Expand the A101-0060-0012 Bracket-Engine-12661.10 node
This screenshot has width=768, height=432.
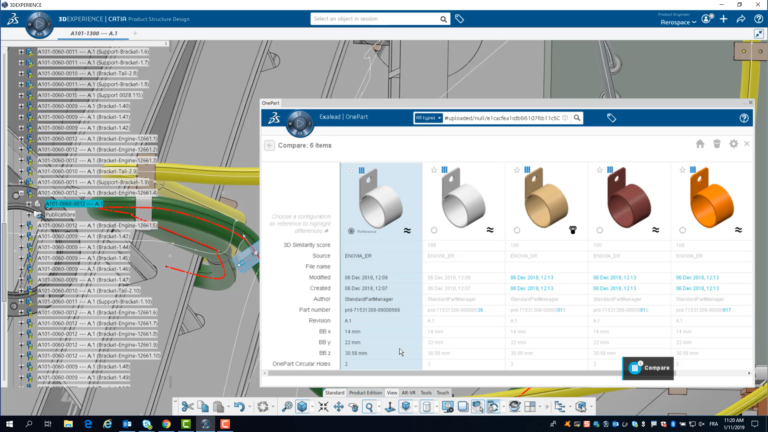21,356
